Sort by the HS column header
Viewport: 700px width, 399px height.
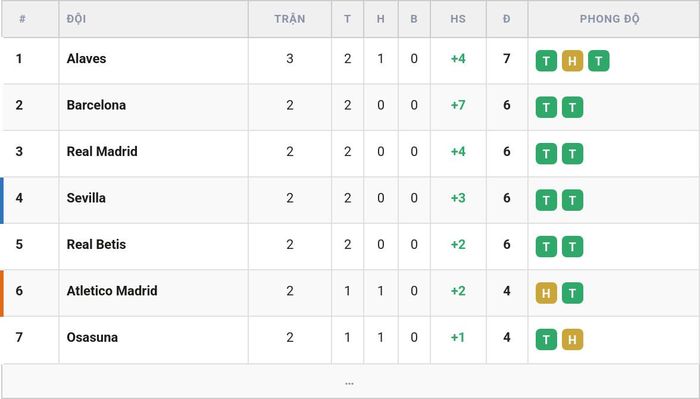(x=458, y=19)
